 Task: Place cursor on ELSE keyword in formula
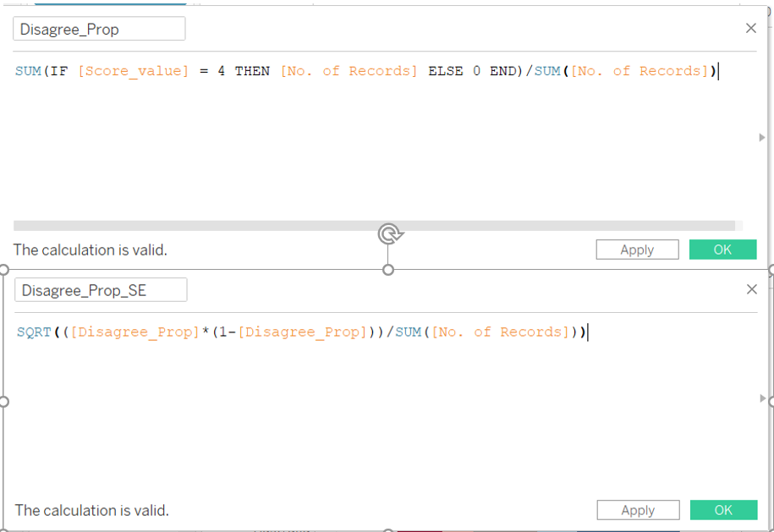pos(445,71)
